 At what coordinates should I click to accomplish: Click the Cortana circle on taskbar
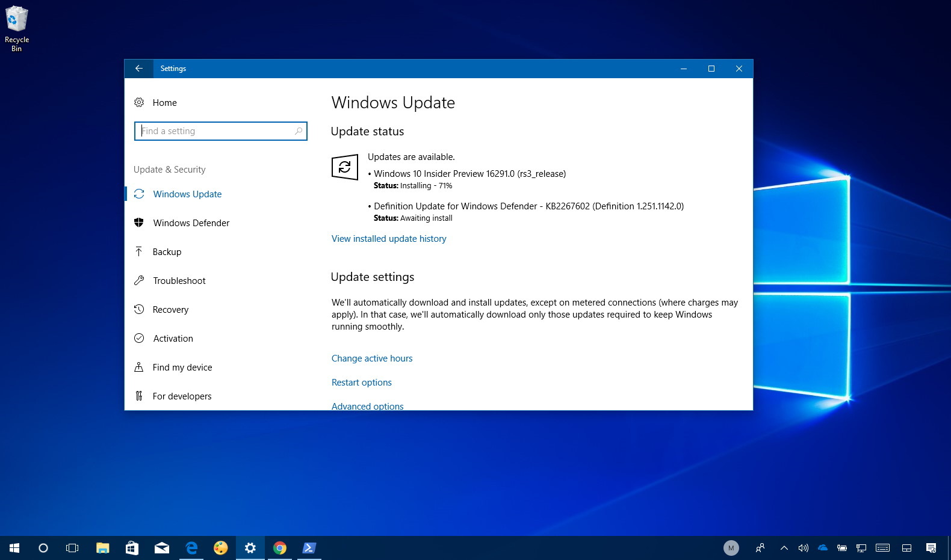(43, 548)
